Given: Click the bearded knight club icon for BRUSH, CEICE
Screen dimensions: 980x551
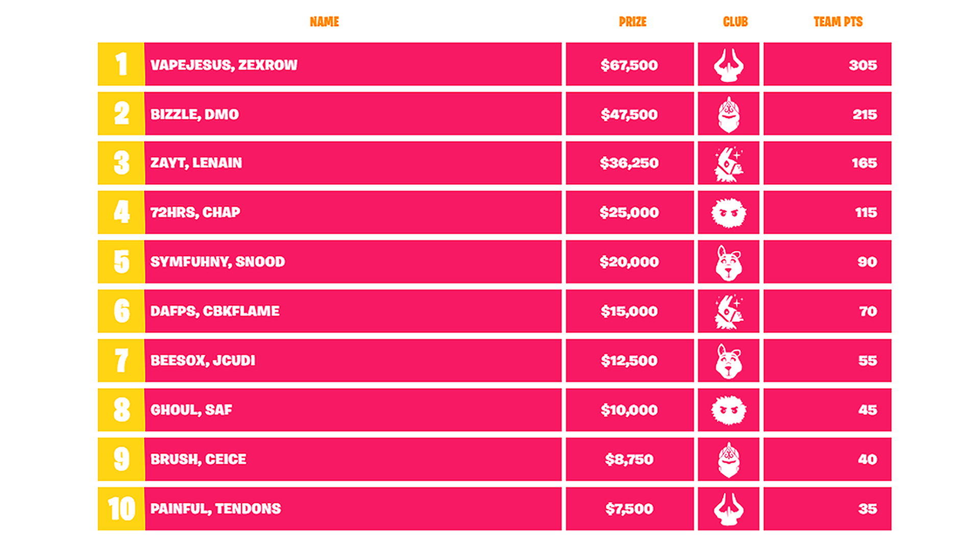Looking at the screenshot, I should tap(728, 460).
